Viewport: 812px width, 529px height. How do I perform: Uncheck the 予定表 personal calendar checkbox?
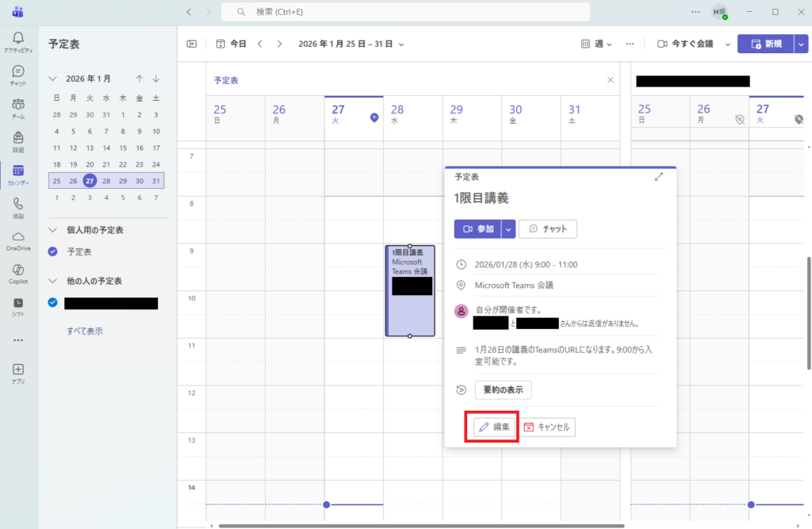click(x=52, y=251)
